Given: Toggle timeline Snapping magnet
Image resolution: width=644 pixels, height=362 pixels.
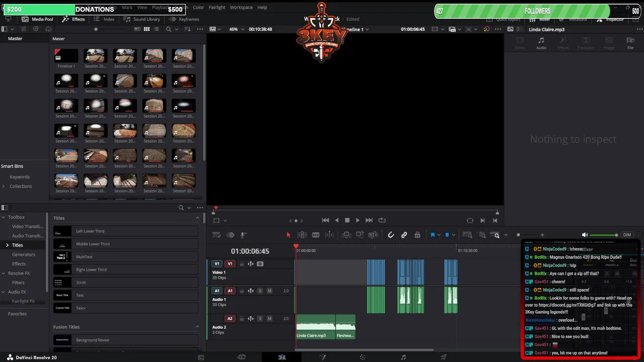Looking at the screenshot, I should click(x=391, y=235).
